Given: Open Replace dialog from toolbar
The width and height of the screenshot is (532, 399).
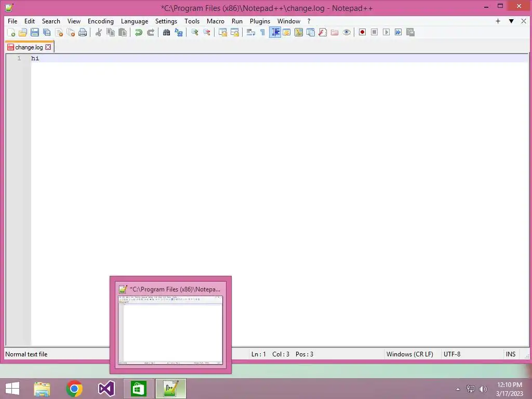Looking at the screenshot, I should tap(179, 32).
